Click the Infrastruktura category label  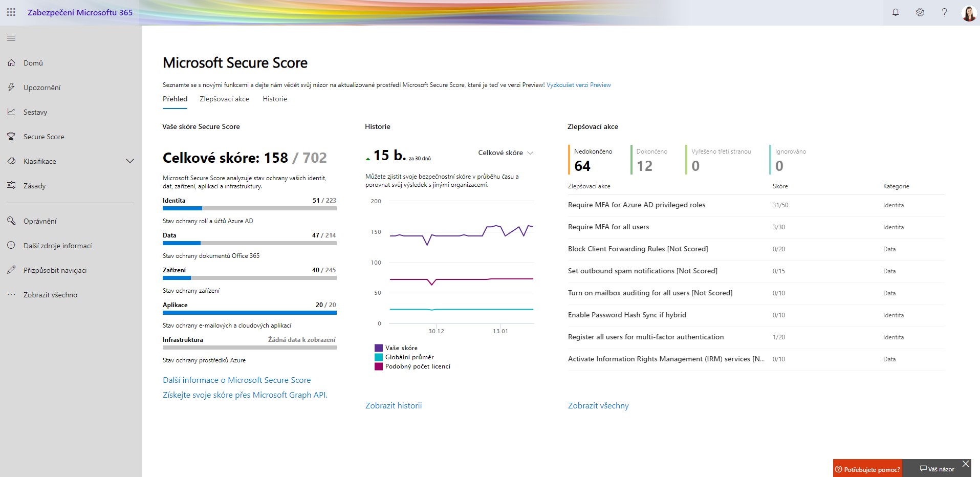coord(183,340)
